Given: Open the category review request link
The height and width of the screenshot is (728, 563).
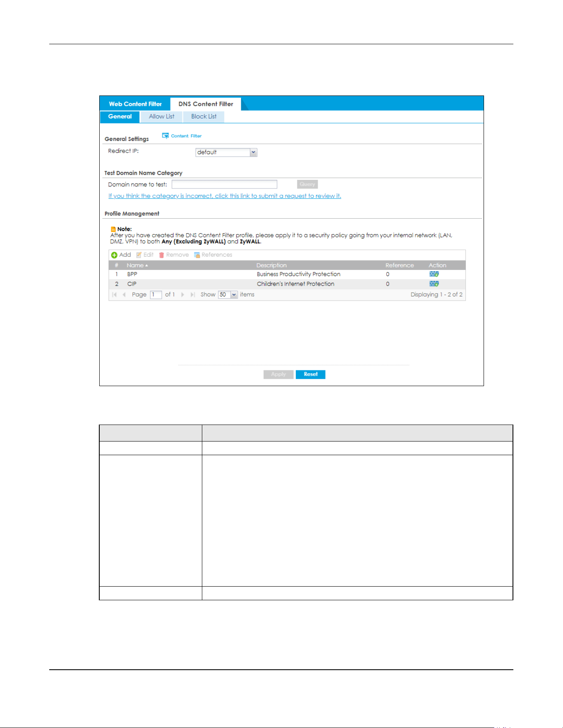Looking at the screenshot, I should tap(225, 196).
